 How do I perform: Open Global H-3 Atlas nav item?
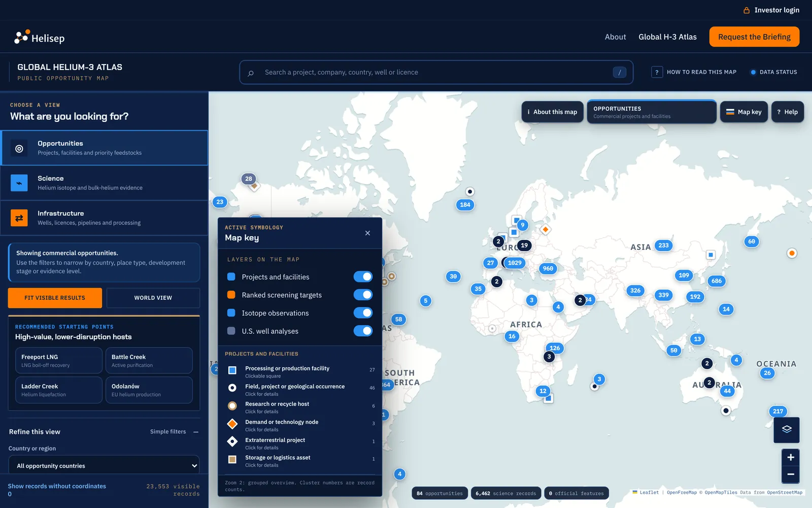coord(667,37)
